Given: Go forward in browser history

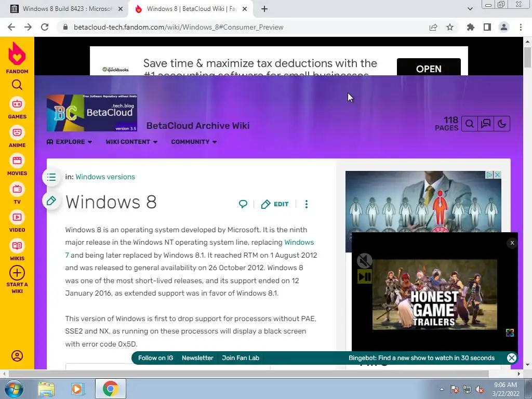Looking at the screenshot, I should [28, 27].
